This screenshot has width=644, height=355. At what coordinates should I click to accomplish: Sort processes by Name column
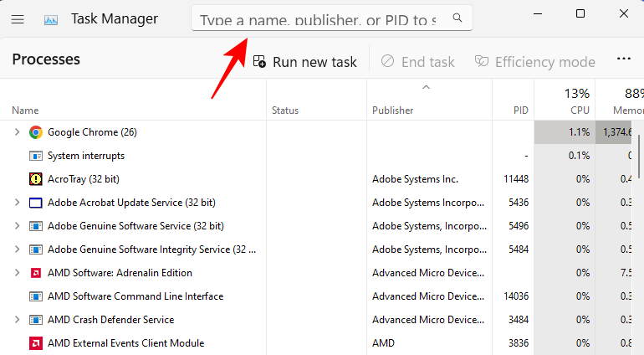(x=26, y=111)
